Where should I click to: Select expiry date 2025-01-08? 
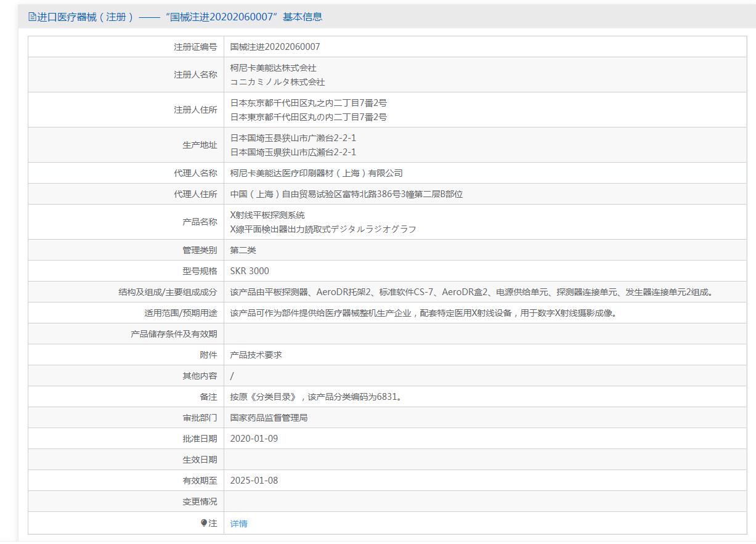pyautogui.click(x=254, y=481)
